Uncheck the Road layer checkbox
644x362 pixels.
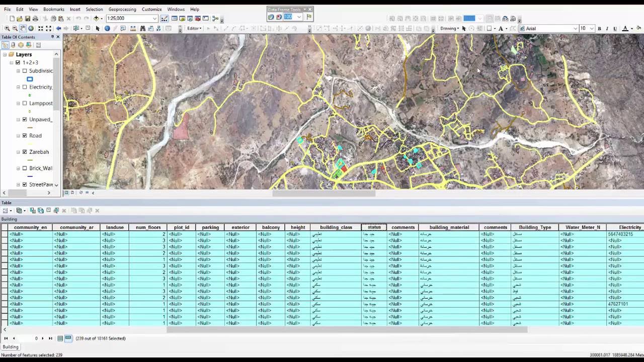click(x=25, y=136)
